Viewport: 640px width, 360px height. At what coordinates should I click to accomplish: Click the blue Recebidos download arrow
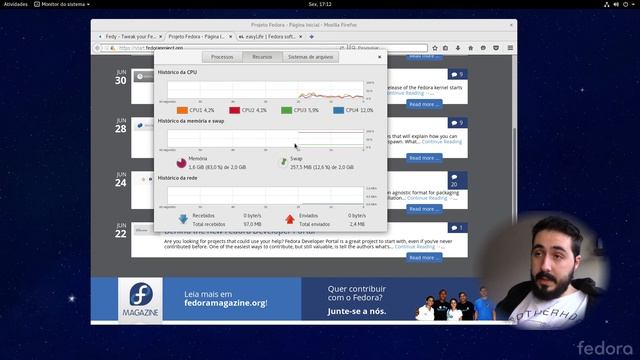[x=183, y=219]
